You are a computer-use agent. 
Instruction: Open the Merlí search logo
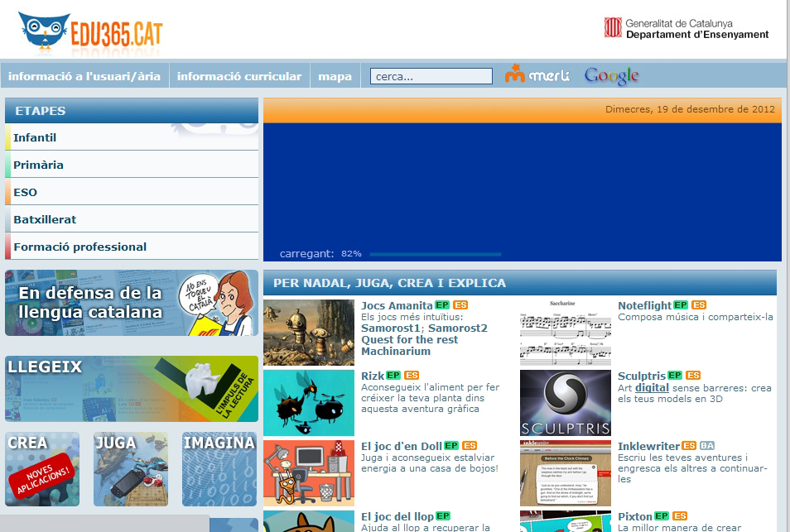click(x=537, y=74)
